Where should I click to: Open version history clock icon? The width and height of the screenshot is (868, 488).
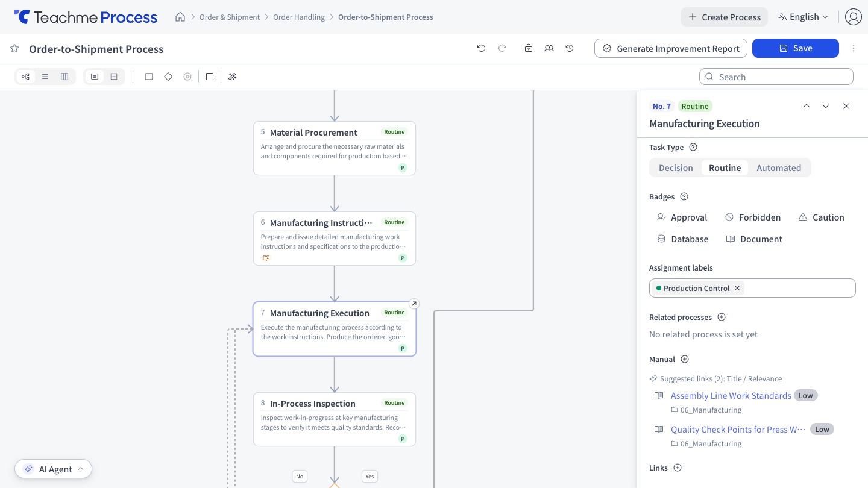coord(570,48)
